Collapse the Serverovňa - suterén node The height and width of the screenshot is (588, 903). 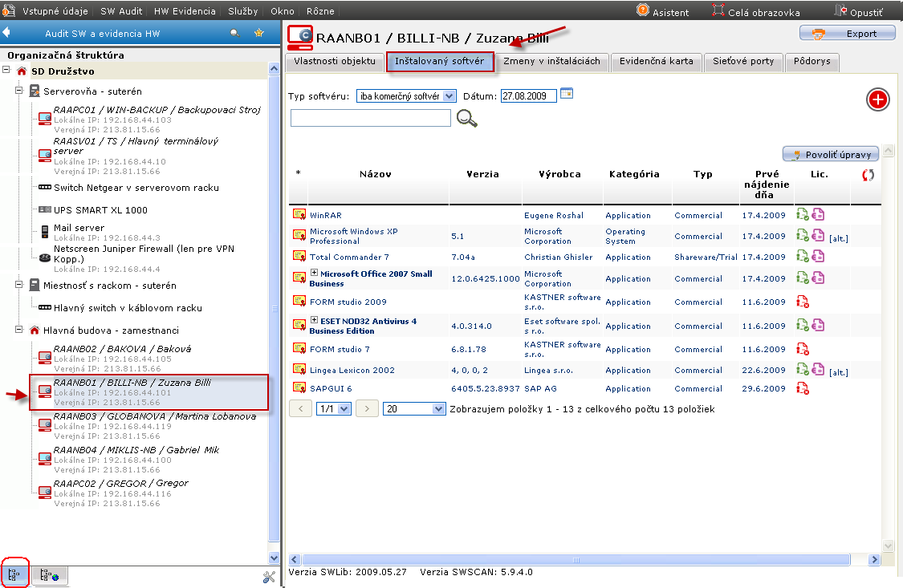coord(18,91)
